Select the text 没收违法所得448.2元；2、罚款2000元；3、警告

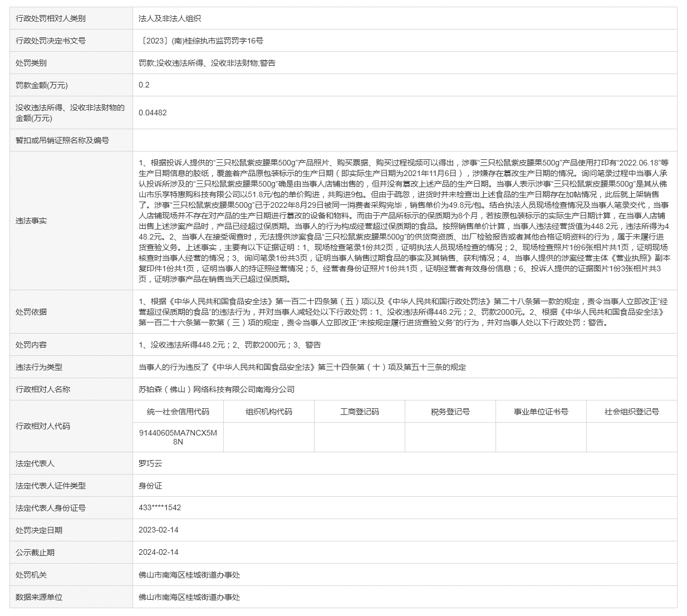point(236,345)
